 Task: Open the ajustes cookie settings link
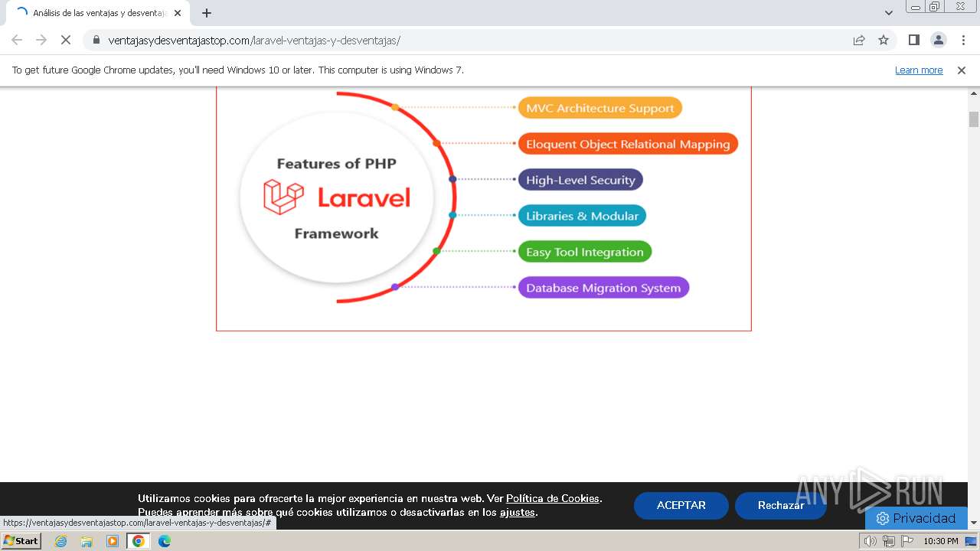518,512
